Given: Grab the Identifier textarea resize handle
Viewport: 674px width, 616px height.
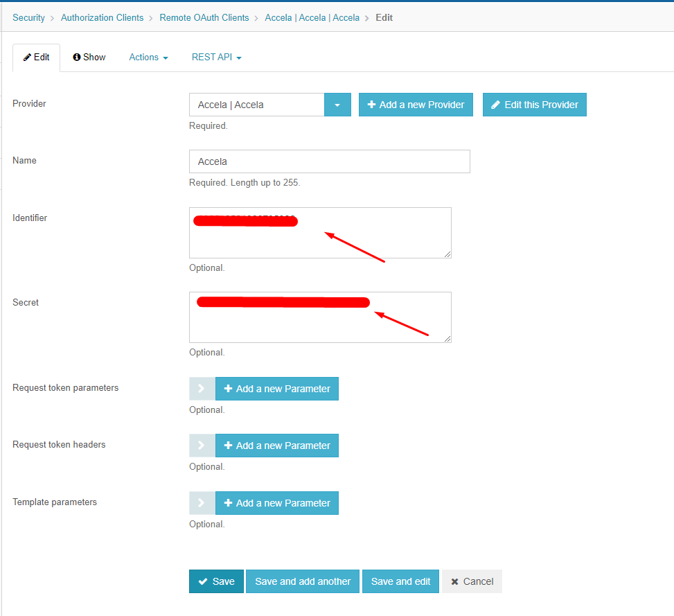Looking at the screenshot, I should tap(447, 254).
